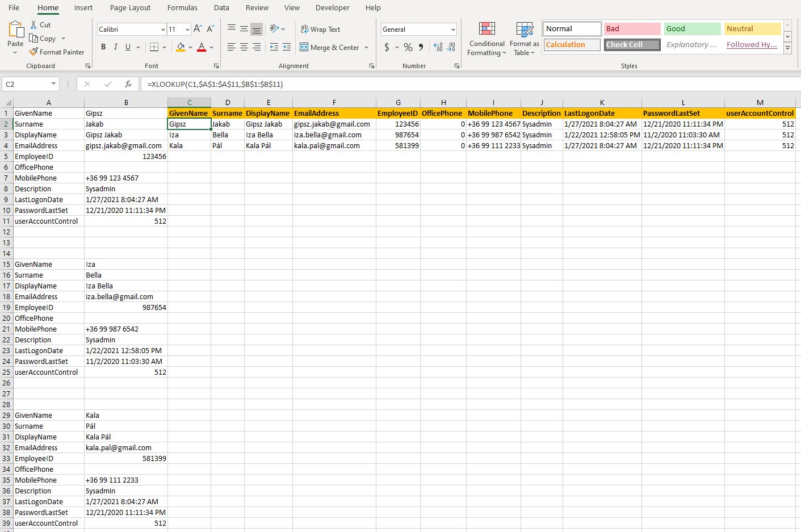Click the Select All corner triangle
The image size is (801, 532).
click(7, 103)
